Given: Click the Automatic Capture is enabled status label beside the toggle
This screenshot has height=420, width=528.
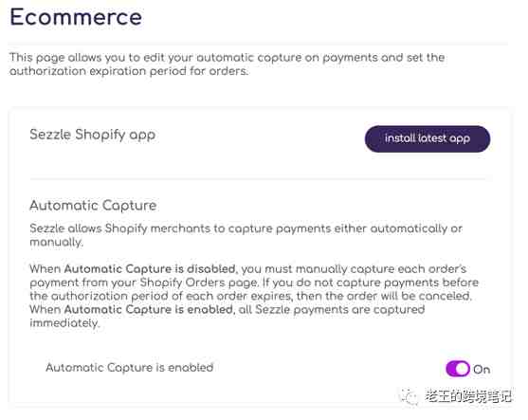Looking at the screenshot, I should click(x=130, y=368).
